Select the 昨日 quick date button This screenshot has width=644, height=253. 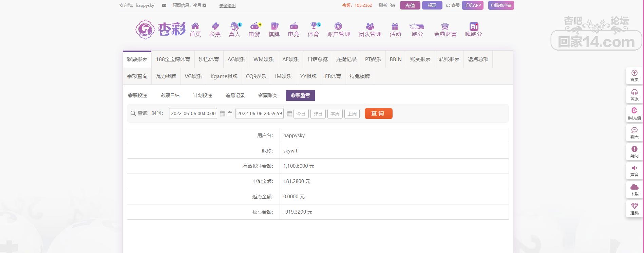318,114
